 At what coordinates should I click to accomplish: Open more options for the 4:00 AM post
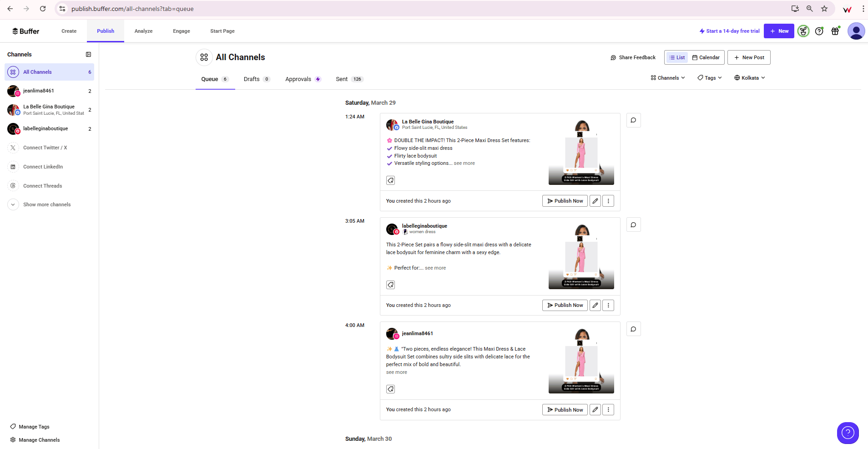pos(608,409)
